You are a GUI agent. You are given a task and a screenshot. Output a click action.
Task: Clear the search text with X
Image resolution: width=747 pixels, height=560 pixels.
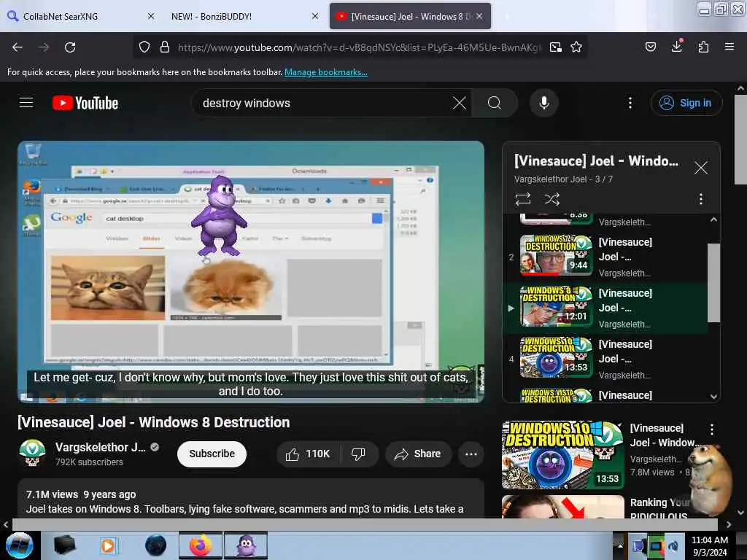click(460, 103)
